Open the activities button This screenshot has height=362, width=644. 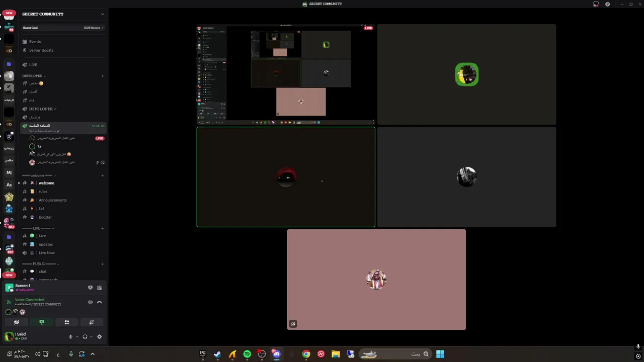[66, 322]
